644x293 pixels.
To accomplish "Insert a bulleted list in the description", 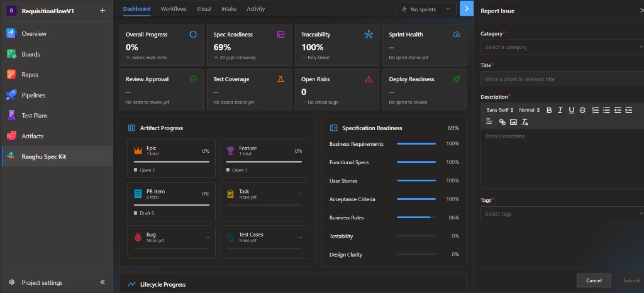I will coord(606,110).
